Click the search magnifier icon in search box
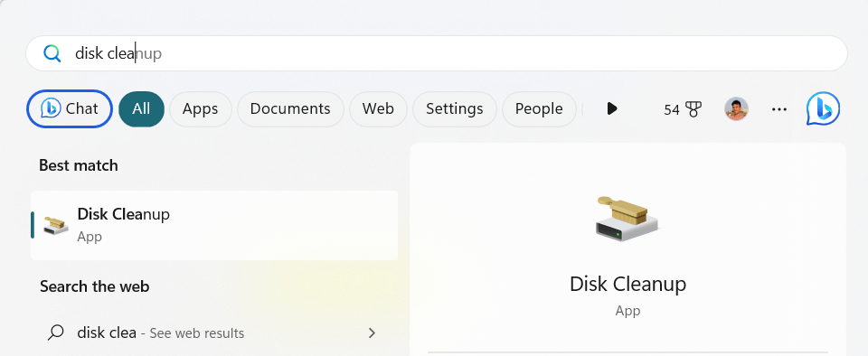The width and height of the screenshot is (868, 356). (52, 53)
